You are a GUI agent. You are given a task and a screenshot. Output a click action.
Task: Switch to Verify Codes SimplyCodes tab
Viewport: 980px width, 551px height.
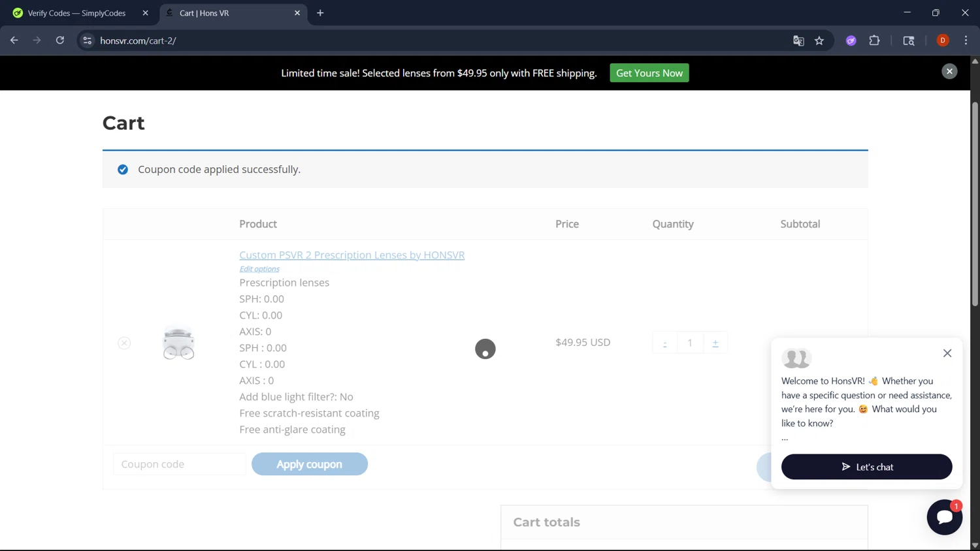pos(77,13)
